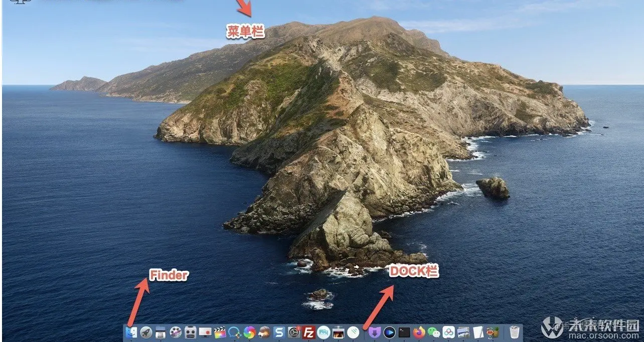The width and height of the screenshot is (644, 342).
Task: Launch Final Cut Pro clapperboard icon
Action: 220,332
